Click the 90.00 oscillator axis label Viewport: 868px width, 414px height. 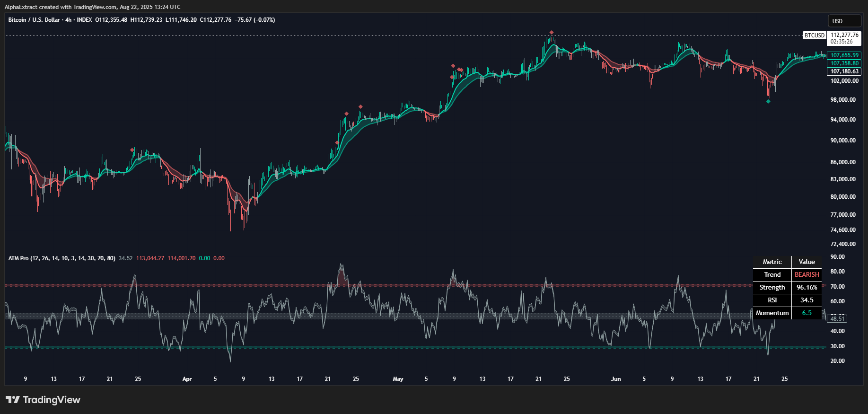tap(837, 257)
